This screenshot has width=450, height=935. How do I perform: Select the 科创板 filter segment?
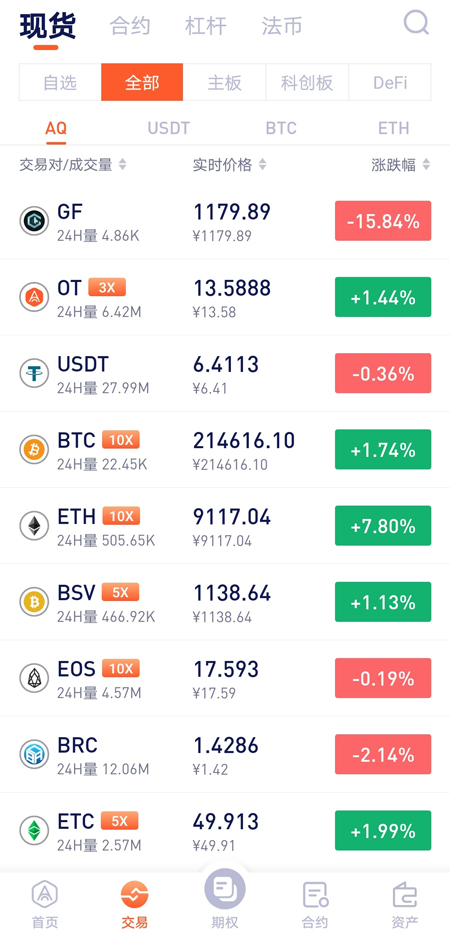[x=306, y=82]
